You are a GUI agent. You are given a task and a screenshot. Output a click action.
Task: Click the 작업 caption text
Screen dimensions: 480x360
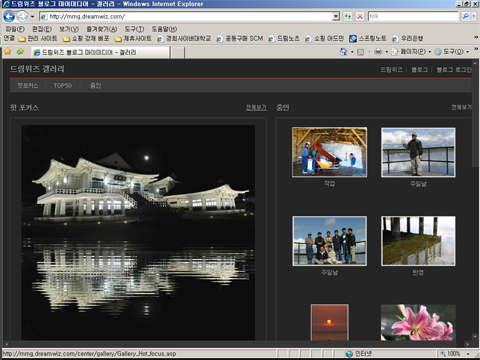[x=330, y=183]
